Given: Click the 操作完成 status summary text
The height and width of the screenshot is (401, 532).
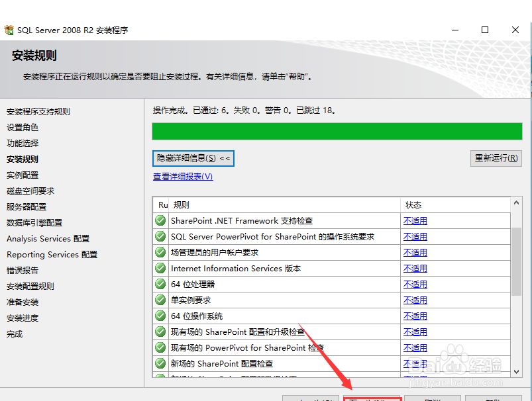Looking at the screenshot, I should coord(244,111).
